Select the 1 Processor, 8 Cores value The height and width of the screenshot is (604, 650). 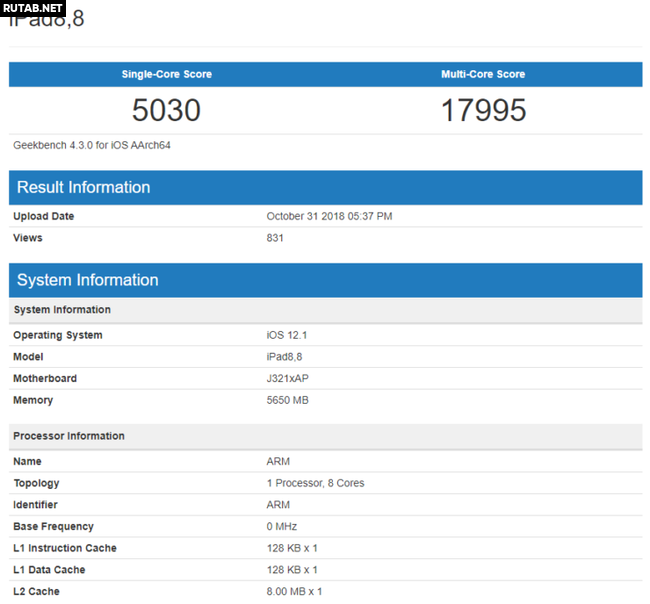pyautogui.click(x=315, y=483)
